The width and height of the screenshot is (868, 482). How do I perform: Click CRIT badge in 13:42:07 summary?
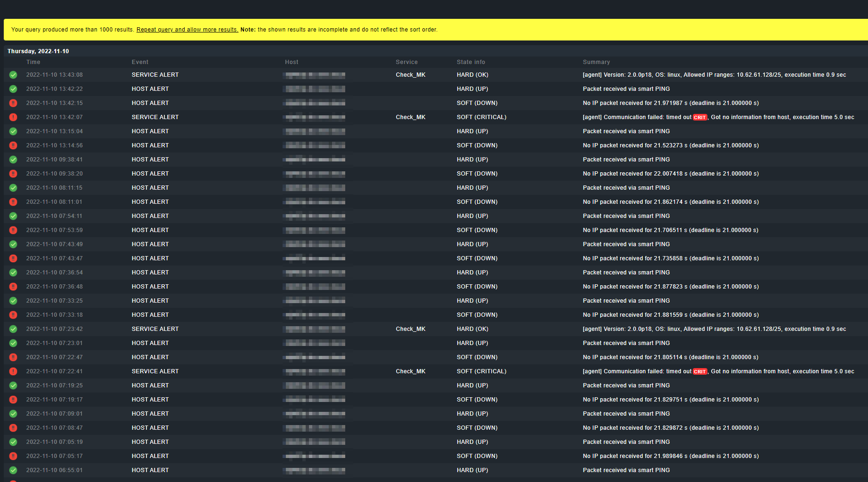point(700,117)
